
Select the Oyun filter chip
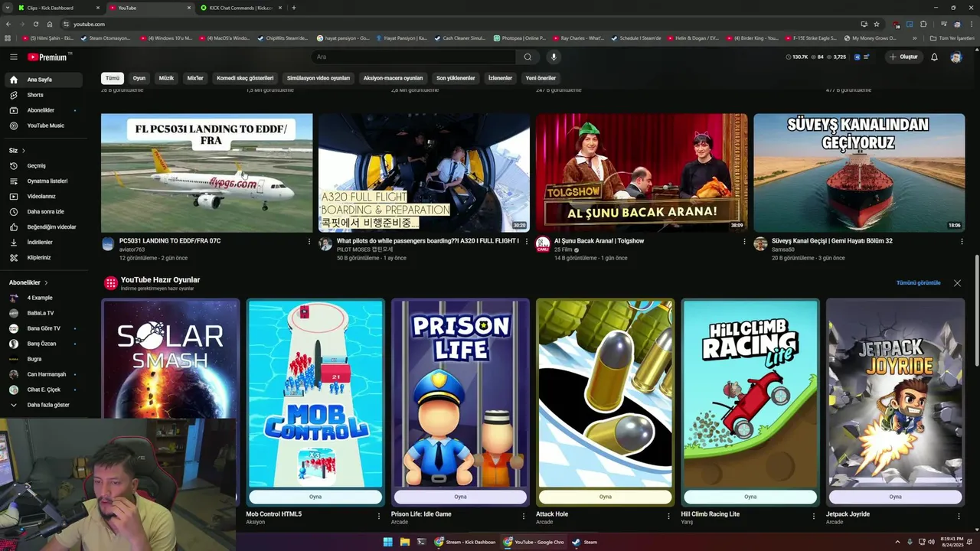pyautogui.click(x=139, y=78)
